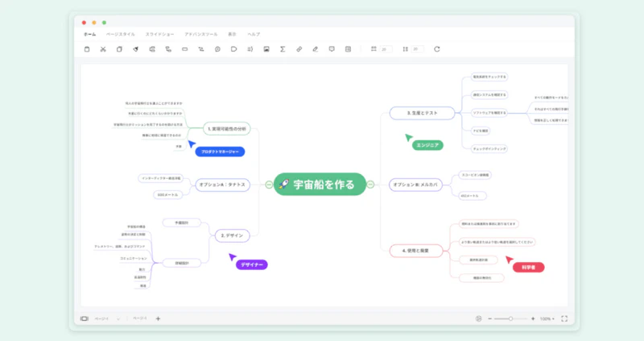Click the boundary shape icon
644x341 pixels.
coord(233,49)
